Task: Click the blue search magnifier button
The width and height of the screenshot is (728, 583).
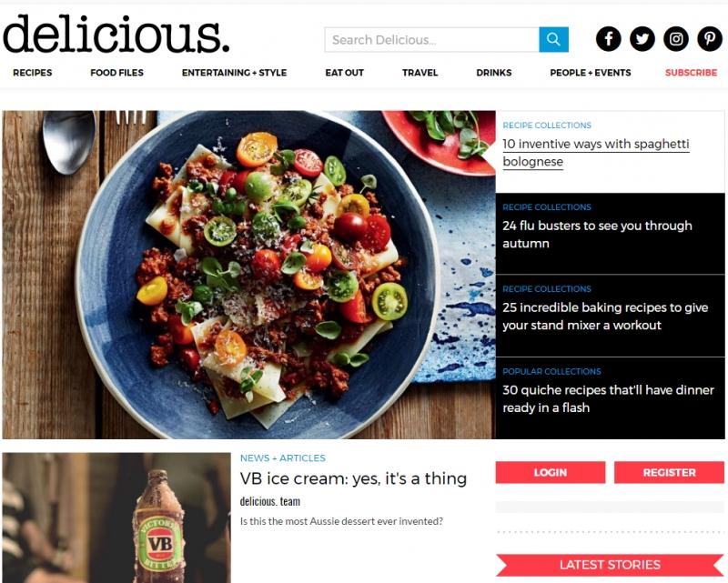Action: point(553,39)
